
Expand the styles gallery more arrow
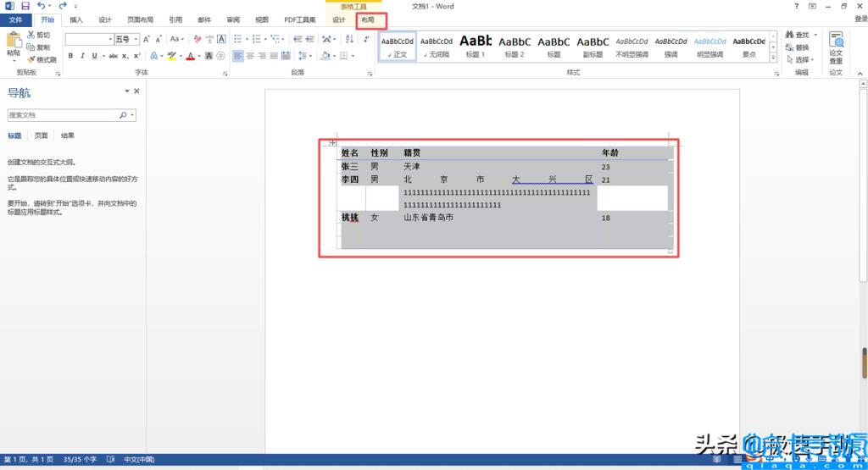773,58
